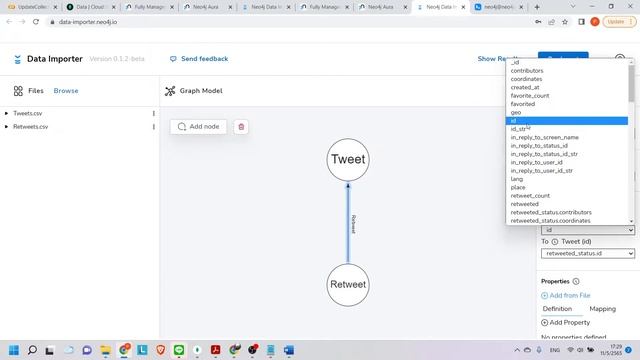The height and width of the screenshot is (360, 640).
Task: Click the Send feedback link
Action: 204,59
